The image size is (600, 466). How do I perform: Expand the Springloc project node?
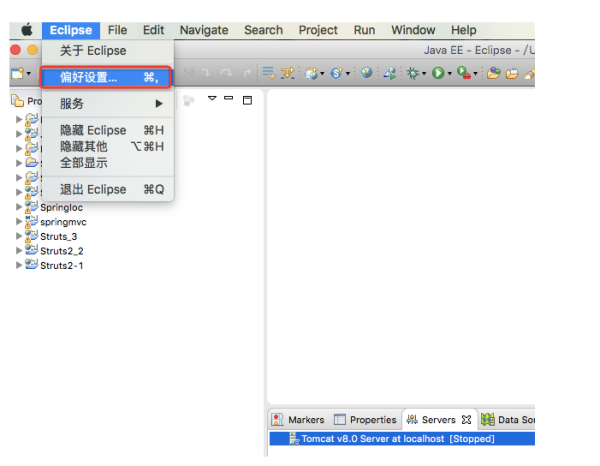coord(19,207)
